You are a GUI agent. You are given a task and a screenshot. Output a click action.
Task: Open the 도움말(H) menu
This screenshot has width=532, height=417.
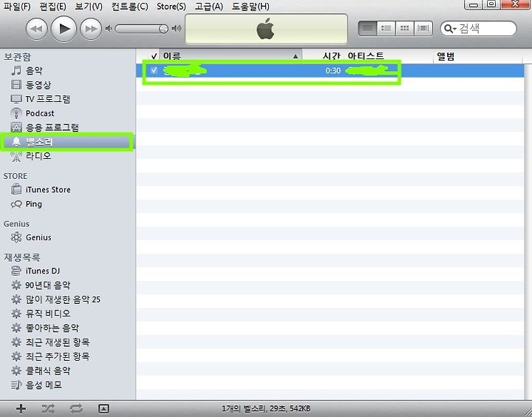(250, 6)
